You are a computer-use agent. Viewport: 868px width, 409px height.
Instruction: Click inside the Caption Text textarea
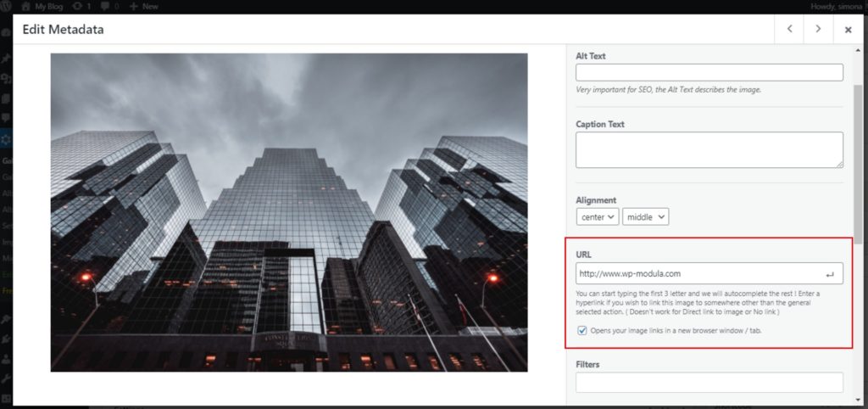click(709, 149)
